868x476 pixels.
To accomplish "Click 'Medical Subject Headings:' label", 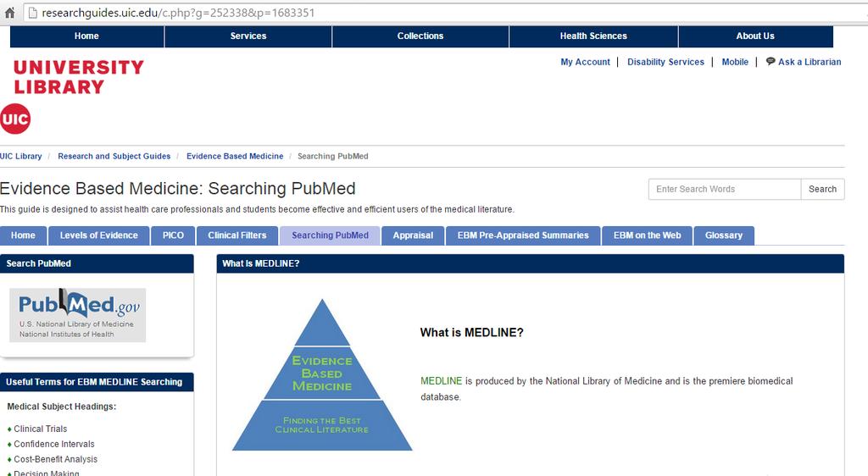I will pyautogui.click(x=61, y=407).
